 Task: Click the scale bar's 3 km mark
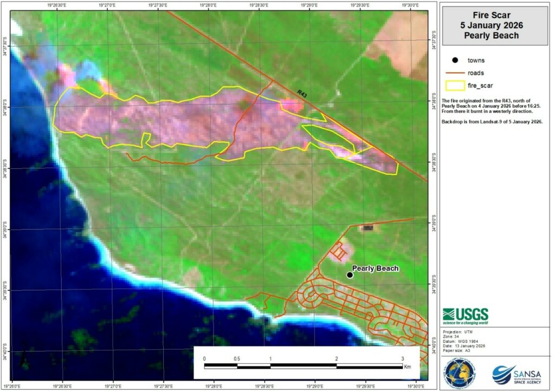pos(402,359)
